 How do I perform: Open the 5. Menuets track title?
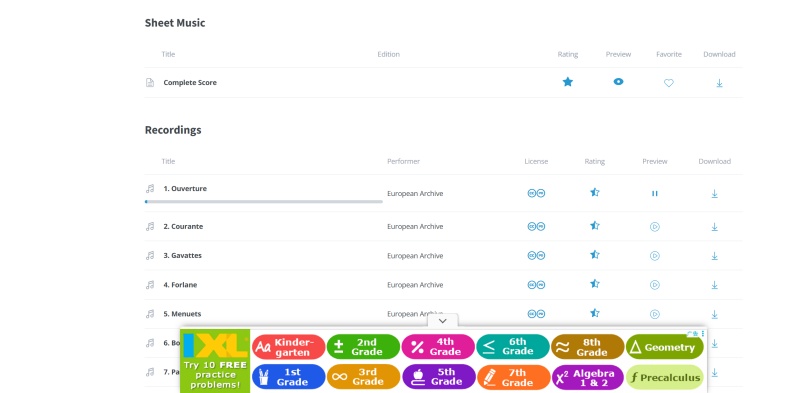[182, 314]
